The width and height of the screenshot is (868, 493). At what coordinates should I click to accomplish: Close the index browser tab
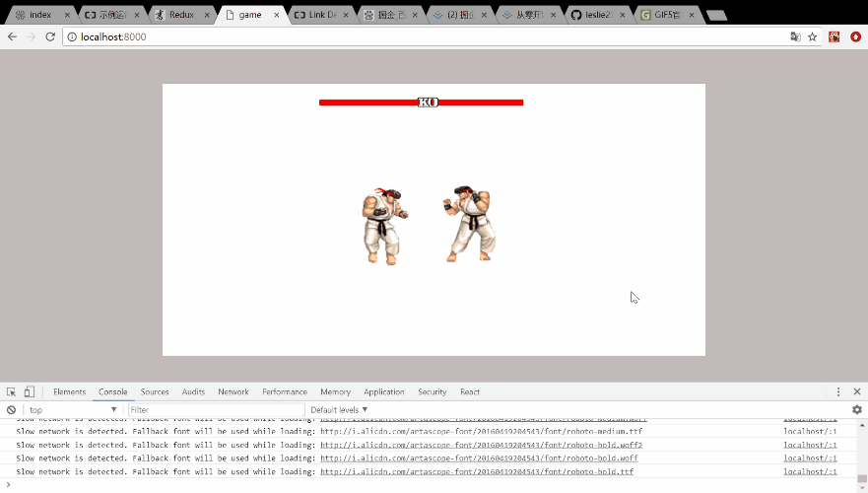(67, 15)
